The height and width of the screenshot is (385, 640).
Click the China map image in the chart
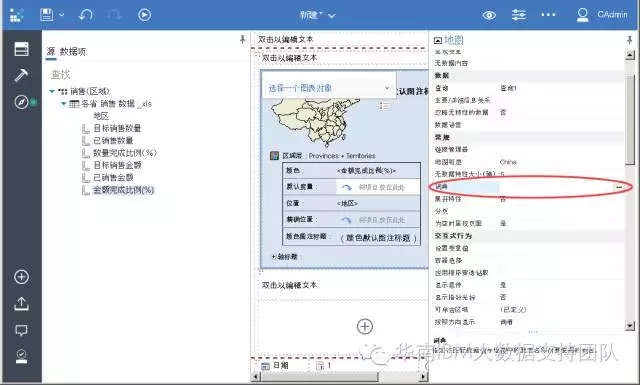[311, 122]
